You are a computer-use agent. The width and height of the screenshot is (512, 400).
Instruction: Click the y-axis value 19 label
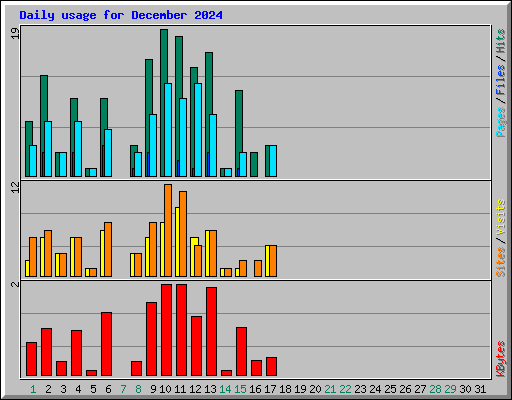pyautogui.click(x=15, y=33)
